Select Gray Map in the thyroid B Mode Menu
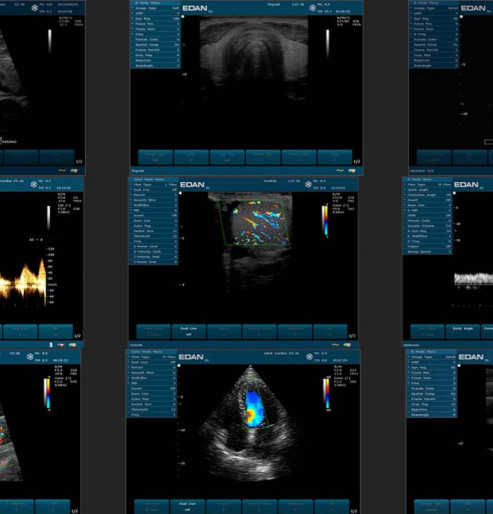Screen dimensions: 493x514 click(155, 55)
